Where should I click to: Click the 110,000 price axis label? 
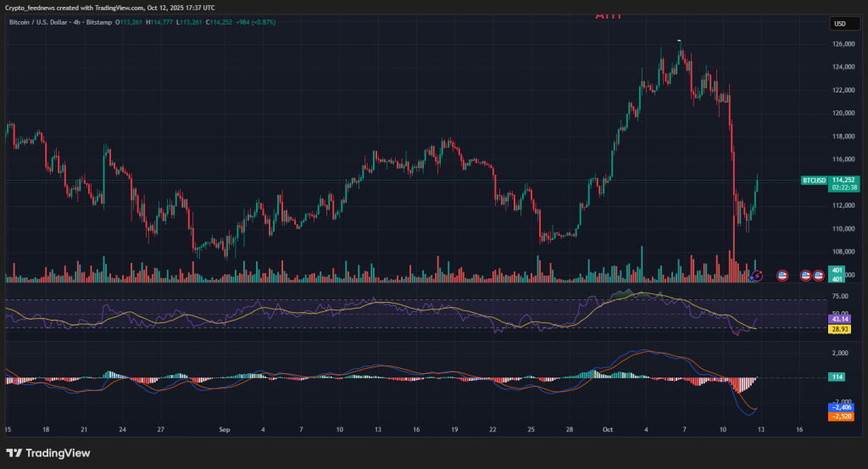pyautogui.click(x=843, y=229)
